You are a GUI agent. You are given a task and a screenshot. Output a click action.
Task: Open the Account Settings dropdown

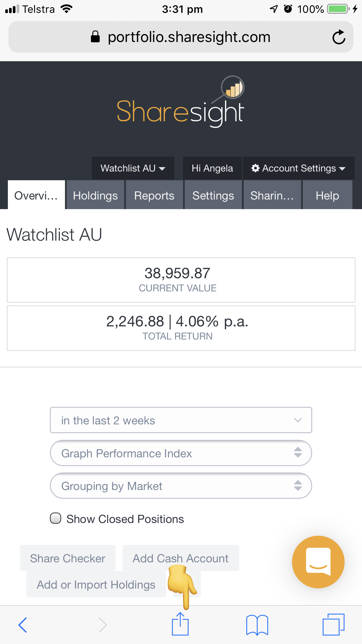pos(298,168)
